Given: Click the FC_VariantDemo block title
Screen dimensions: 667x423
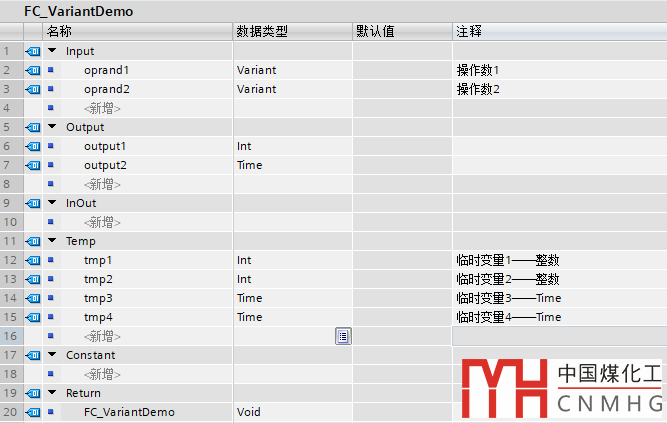Looking at the screenshot, I should coord(79,11).
